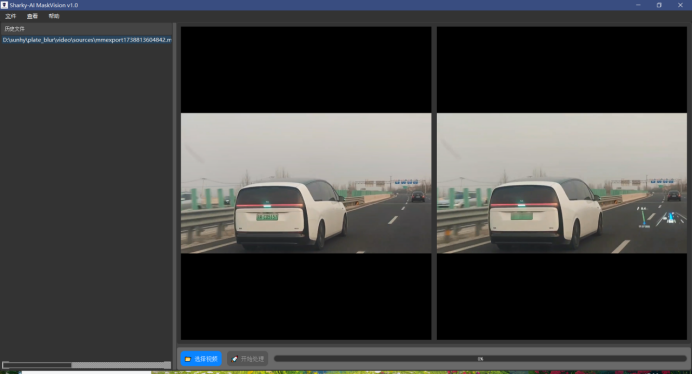Minimize the MaskVision window
The height and width of the screenshot is (375, 693).
[x=638, y=5]
